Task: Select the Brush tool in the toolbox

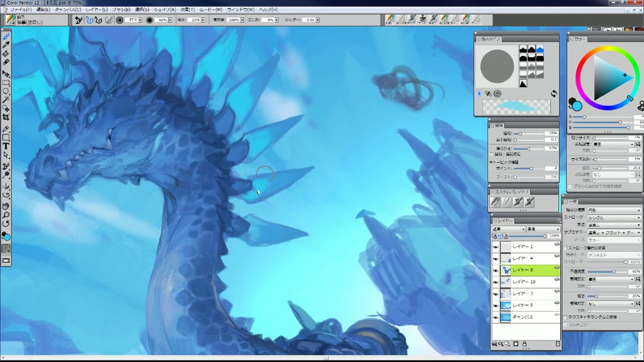Action: (x=6, y=36)
